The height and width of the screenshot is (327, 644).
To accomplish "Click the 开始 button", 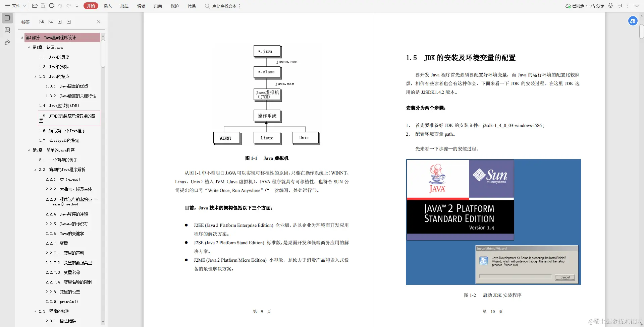I will [91, 6].
